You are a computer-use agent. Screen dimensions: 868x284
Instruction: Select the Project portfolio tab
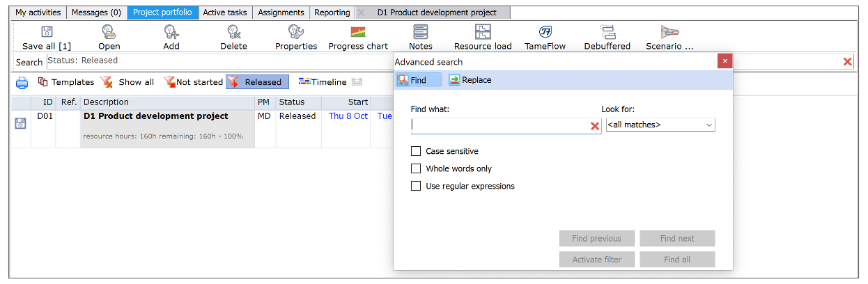point(162,13)
